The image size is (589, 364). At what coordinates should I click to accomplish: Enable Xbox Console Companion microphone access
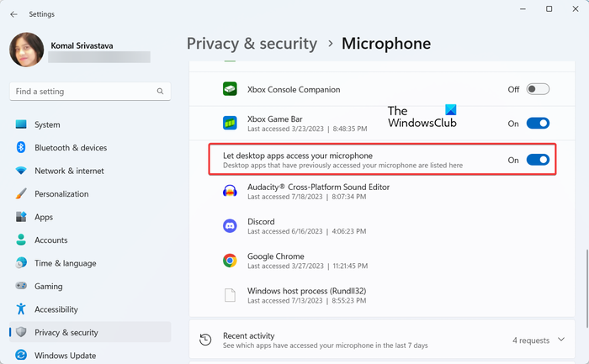[538, 89]
